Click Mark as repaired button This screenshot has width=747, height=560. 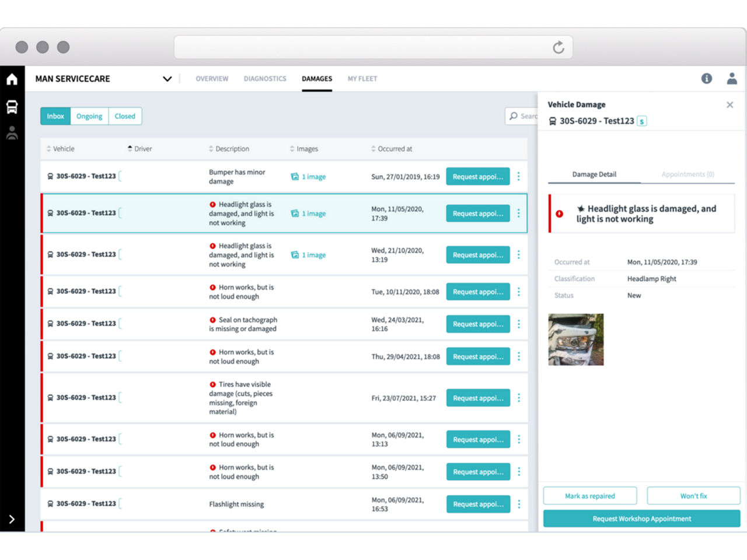coord(590,496)
